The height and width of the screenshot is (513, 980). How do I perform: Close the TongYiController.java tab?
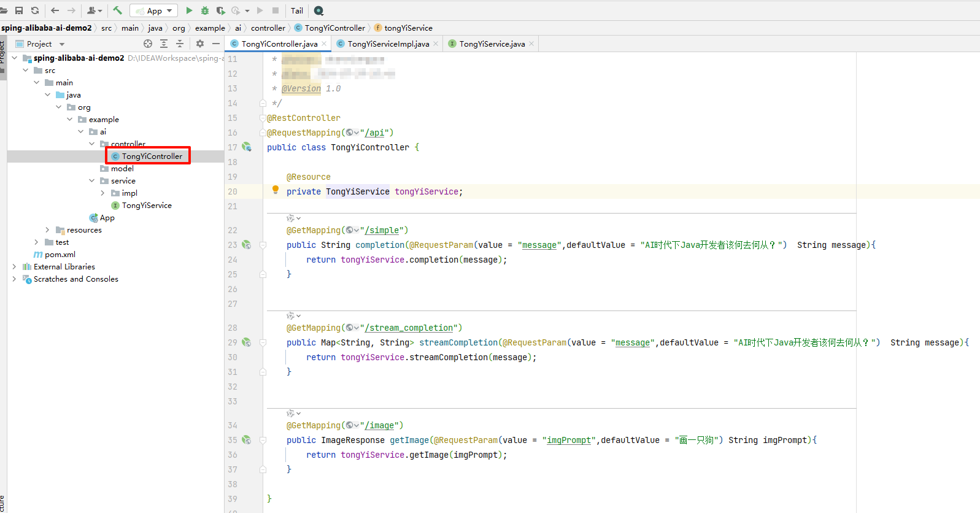324,44
